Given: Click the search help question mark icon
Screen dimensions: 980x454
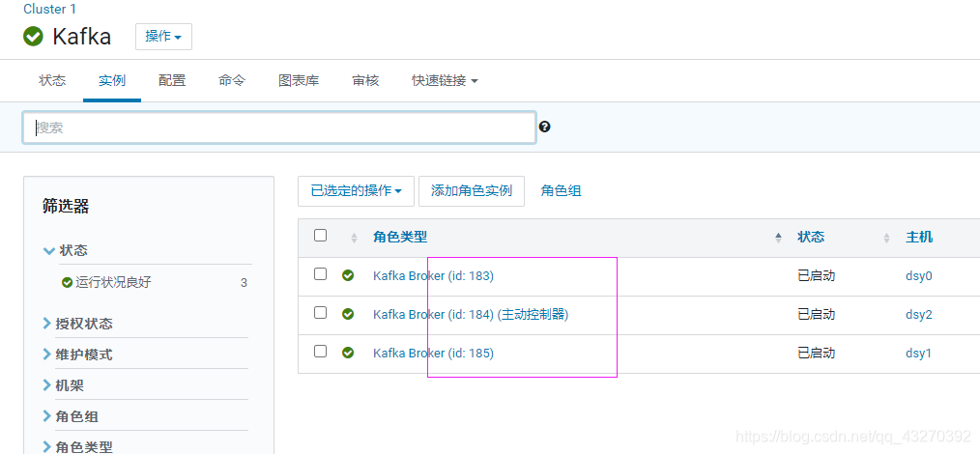Looking at the screenshot, I should click(544, 127).
